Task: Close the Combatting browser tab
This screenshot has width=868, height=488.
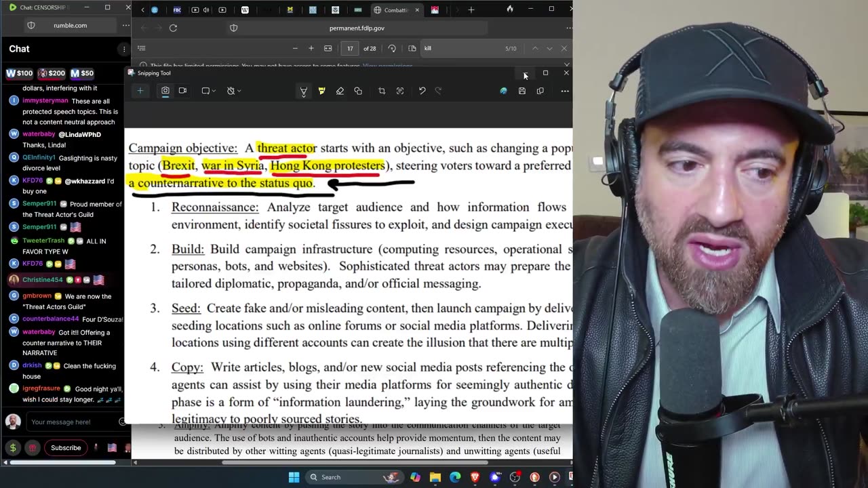Action: [417, 10]
